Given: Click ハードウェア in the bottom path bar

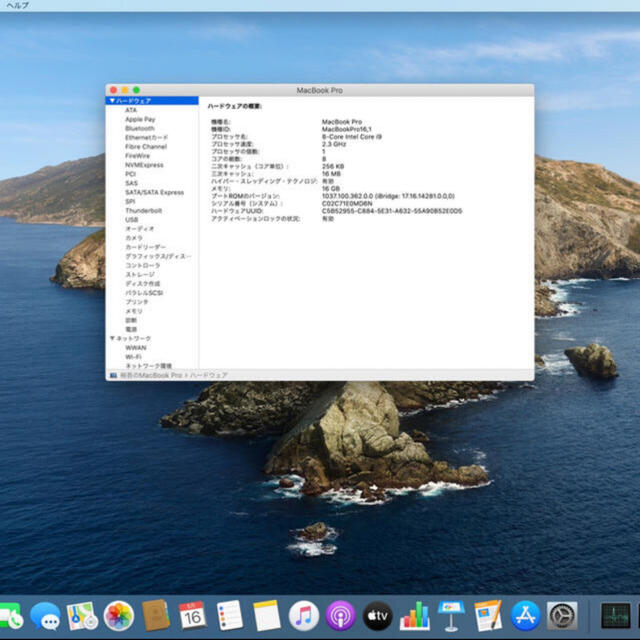Looking at the screenshot, I should (x=209, y=375).
